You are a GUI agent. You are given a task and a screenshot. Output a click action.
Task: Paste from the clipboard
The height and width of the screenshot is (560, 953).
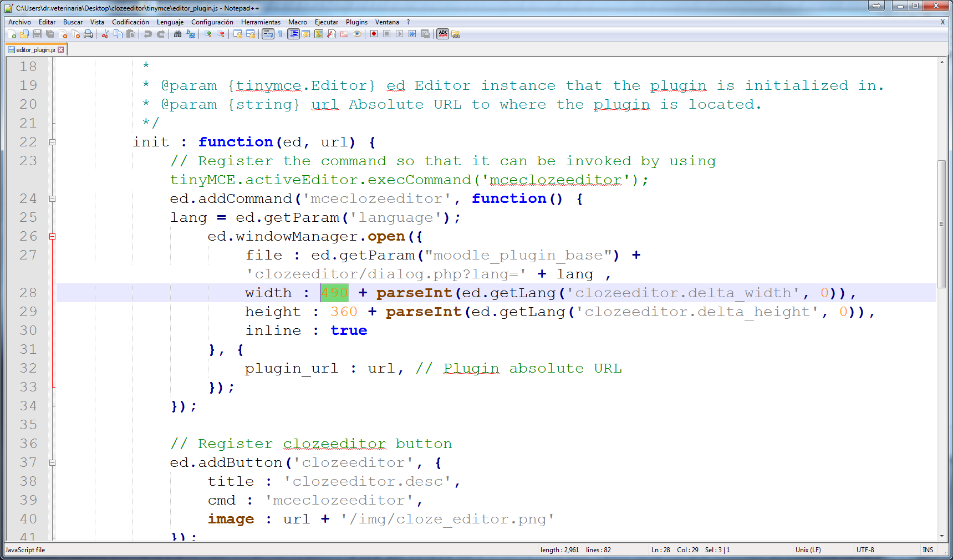pyautogui.click(x=131, y=34)
